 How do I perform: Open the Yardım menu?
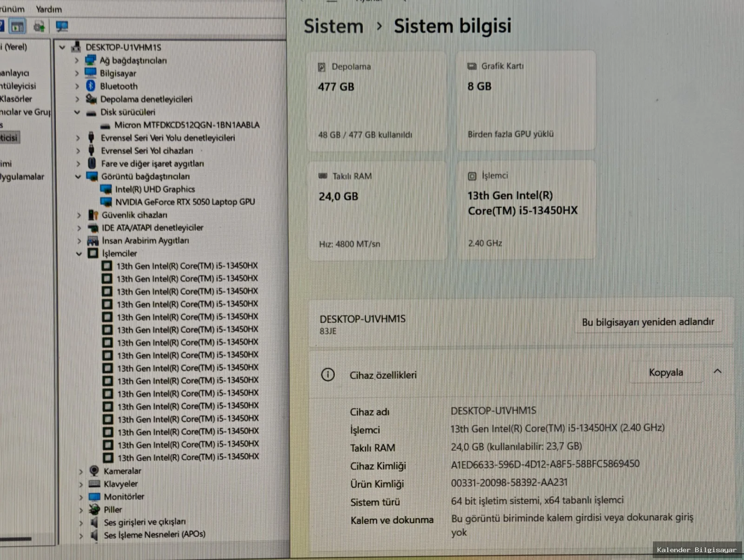(49, 9)
